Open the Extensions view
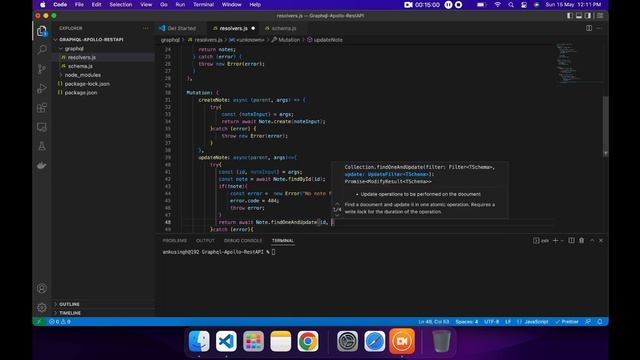 [42, 108]
